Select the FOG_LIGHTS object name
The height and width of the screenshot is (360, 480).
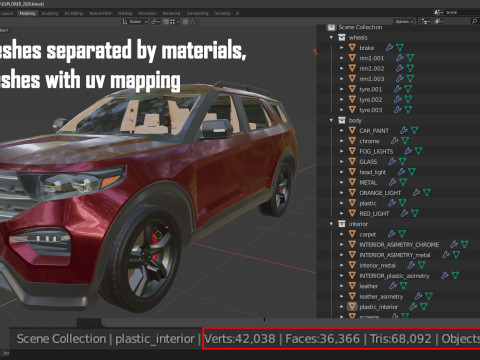[x=376, y=151]
